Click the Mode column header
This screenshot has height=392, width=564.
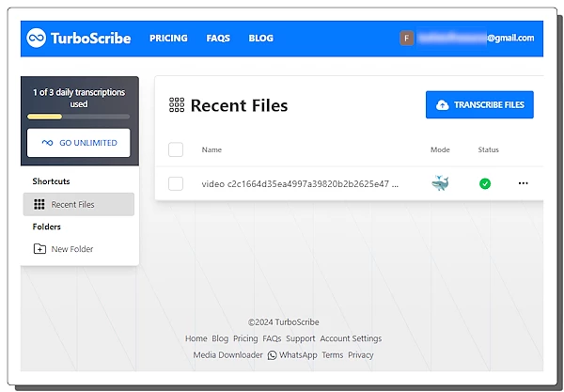440,149
